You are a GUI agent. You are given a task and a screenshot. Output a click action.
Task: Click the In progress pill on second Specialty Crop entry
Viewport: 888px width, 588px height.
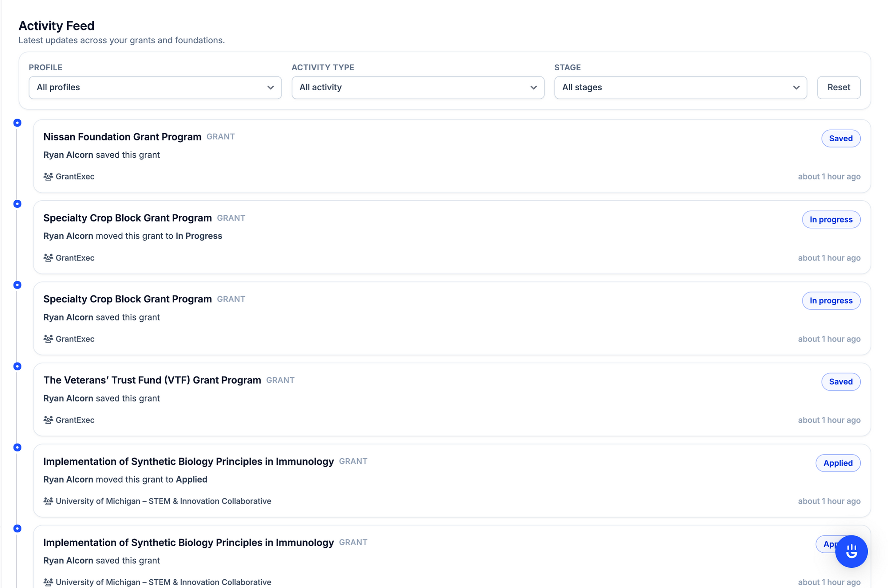[831, 300]
